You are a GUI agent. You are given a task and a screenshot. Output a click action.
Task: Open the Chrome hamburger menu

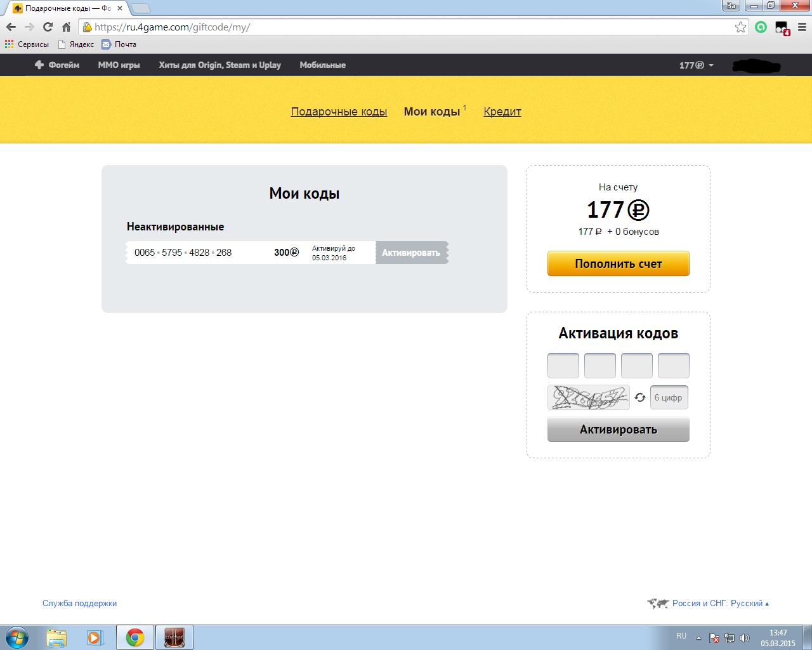click(x=802, y=27)
